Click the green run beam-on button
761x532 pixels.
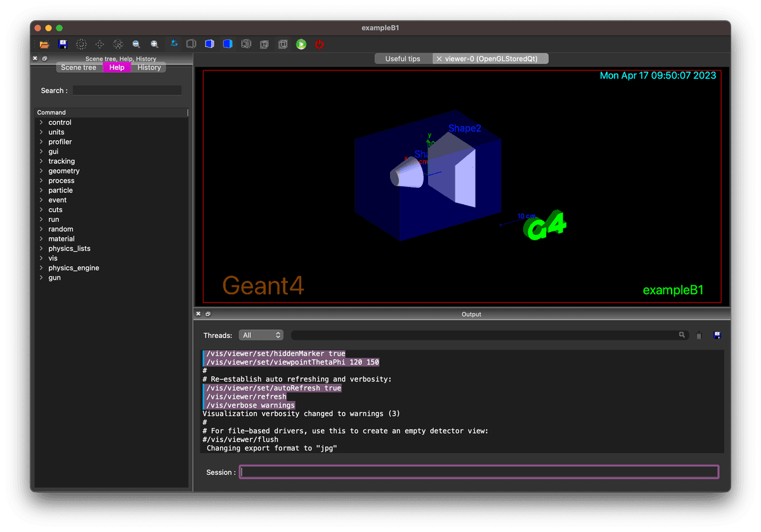(x=301, y=44)
